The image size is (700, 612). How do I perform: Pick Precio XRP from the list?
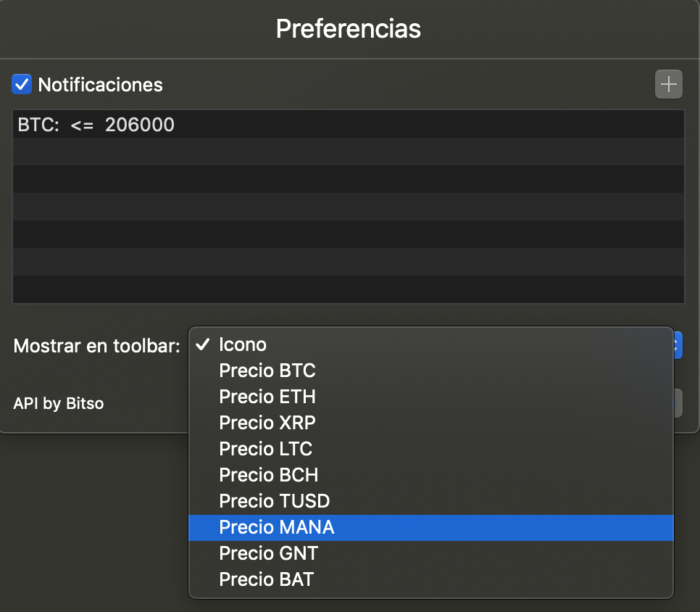pos(431,423)
